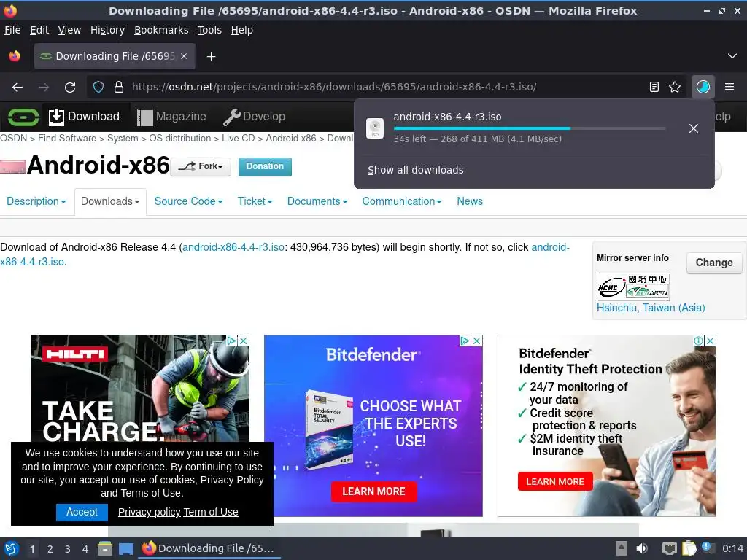The width and height of the screenshot is (747, 560).
Task: Close the Identity Theft Protection ad
Action: (x=711, y=341)
